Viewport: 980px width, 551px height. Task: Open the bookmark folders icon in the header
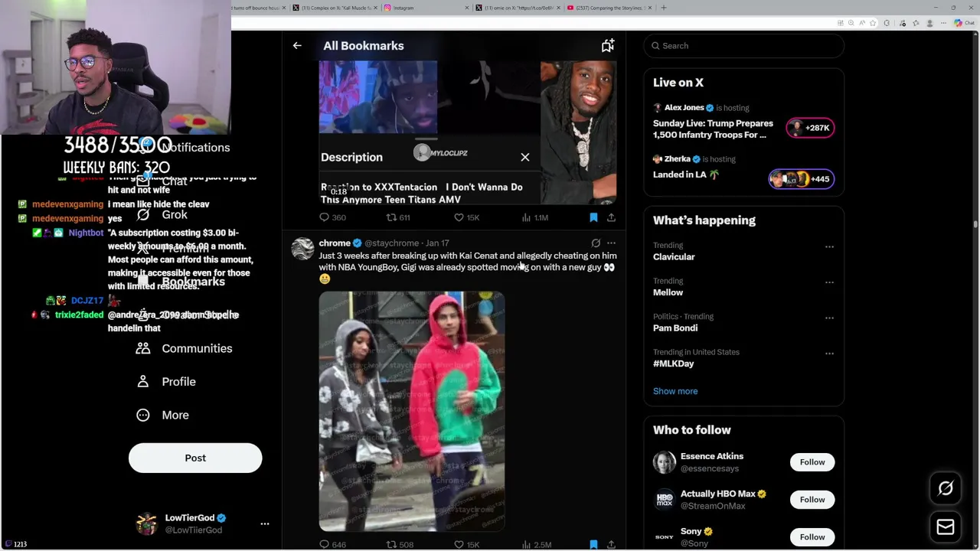[x=607, y=46]
